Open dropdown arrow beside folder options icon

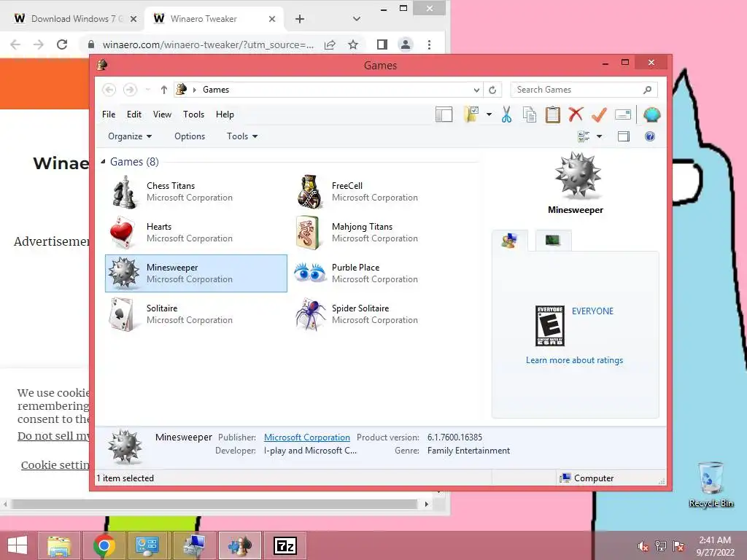click(489, 114)
